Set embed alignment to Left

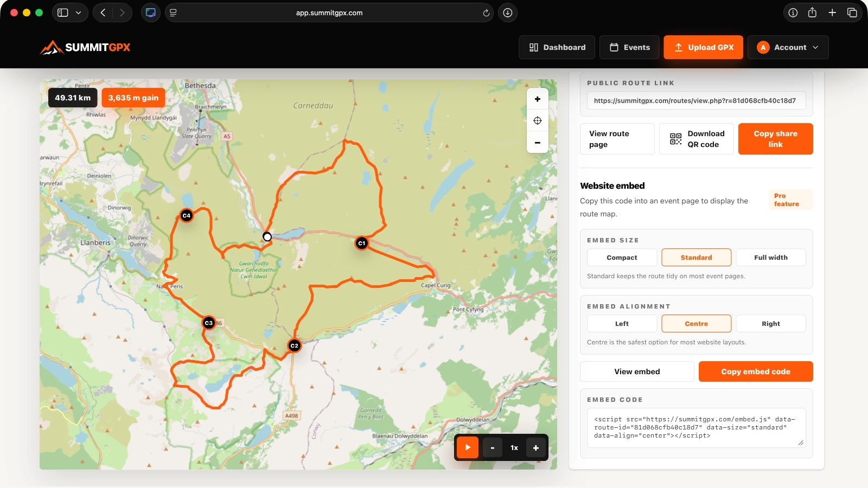click(x=622, y=324)
